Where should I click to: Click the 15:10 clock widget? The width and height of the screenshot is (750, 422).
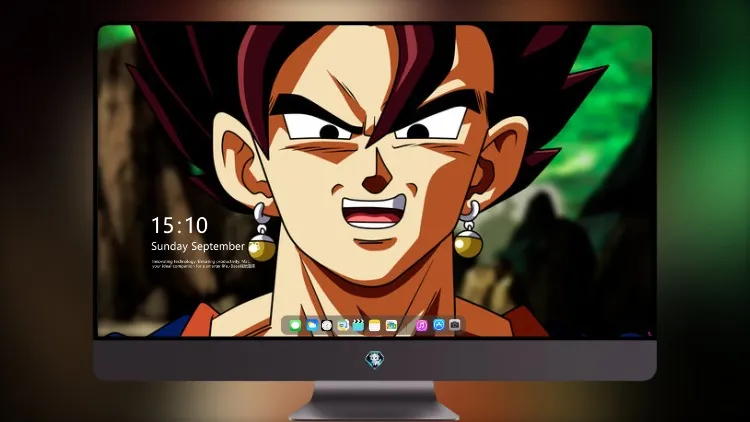click(x=179, y=225)
